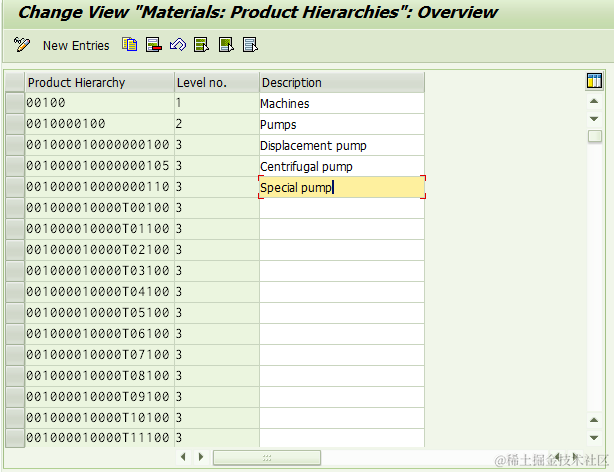
Task: Click the select-all rows corner button
Action: tap(15, 83)
